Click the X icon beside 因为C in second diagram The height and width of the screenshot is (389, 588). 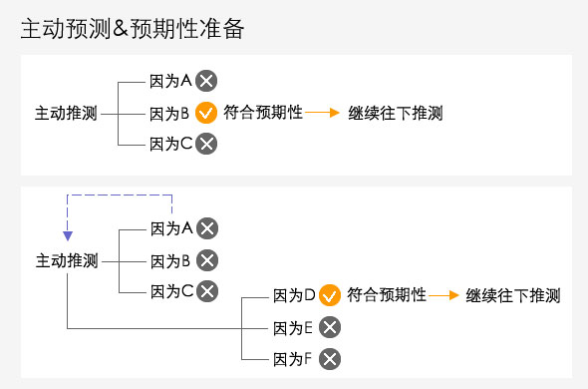(x=207, y=291)
